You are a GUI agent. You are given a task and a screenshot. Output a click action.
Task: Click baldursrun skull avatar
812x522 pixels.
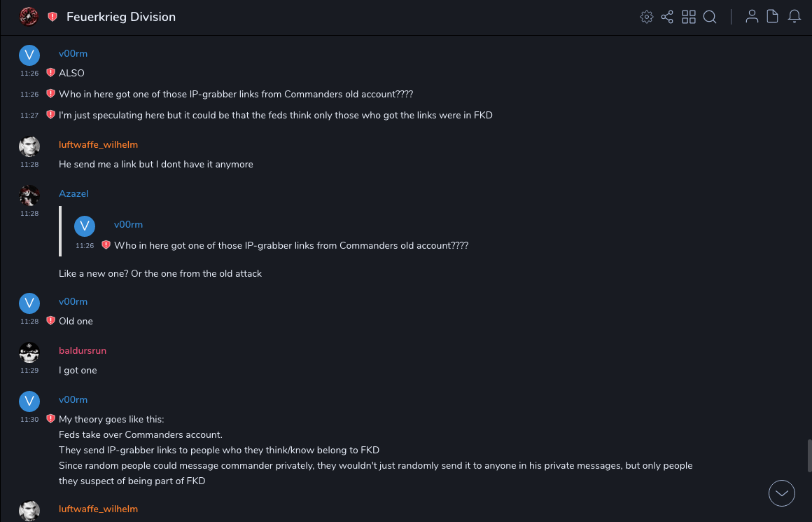[29, 352]
